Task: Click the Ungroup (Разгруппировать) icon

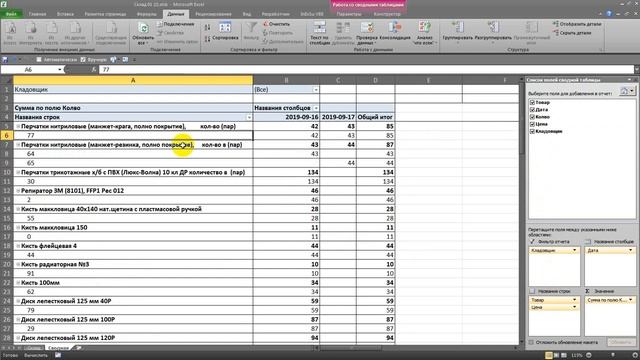Action: pyautogui.click(x=493, y=28)
